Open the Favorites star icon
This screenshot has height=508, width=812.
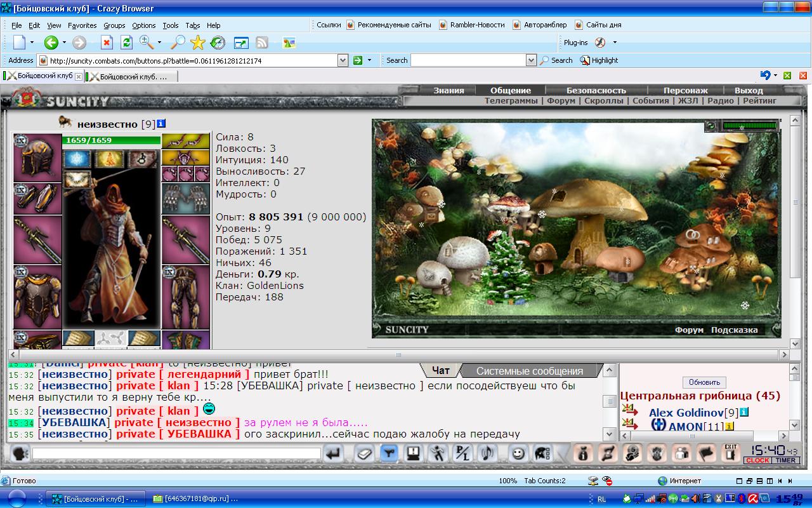coord(198,43)
